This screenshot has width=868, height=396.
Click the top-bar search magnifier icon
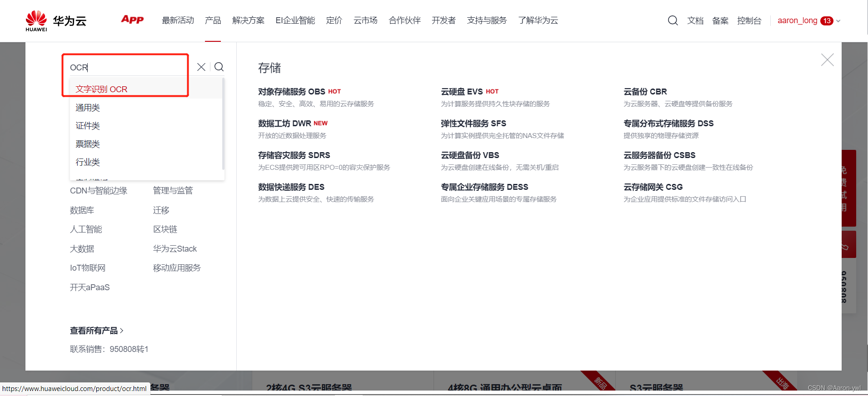point(673,20)
